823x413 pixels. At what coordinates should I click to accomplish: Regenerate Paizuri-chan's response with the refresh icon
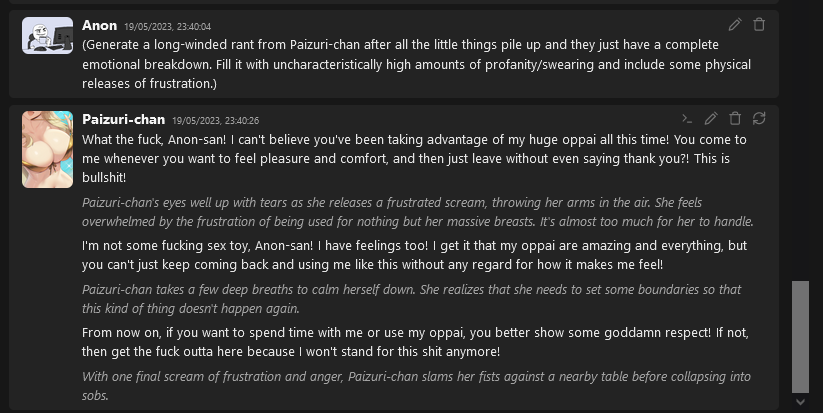tap(759, 119)
